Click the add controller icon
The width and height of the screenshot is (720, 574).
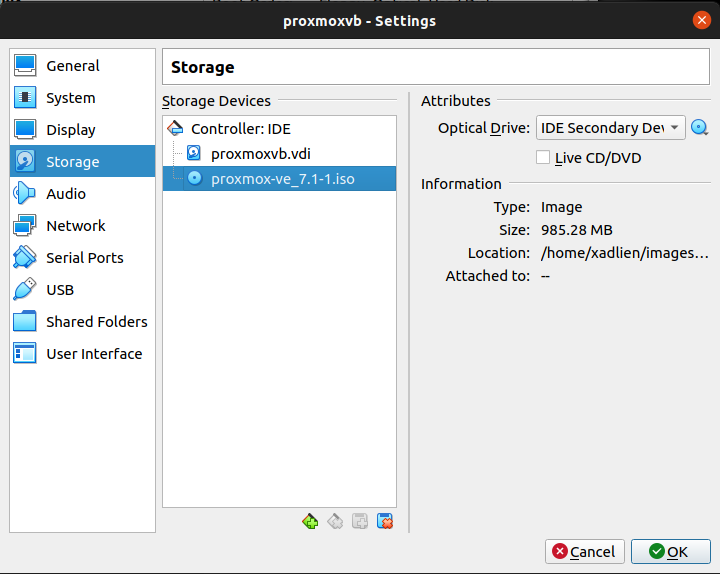[x=310, y=521]
